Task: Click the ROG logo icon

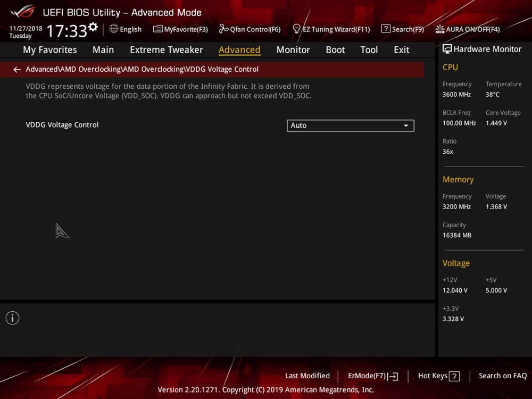Action: pyautogui.click(x=22, y=12)
